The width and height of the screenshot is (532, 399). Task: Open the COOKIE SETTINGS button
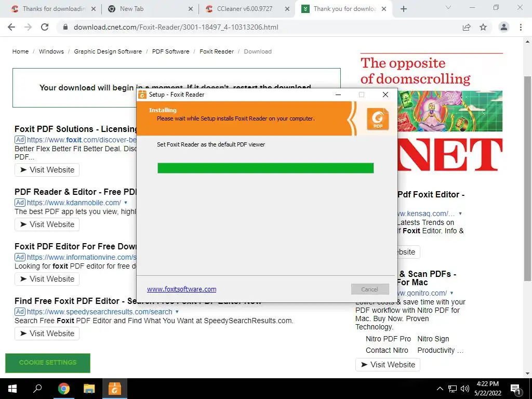[48, 363]
